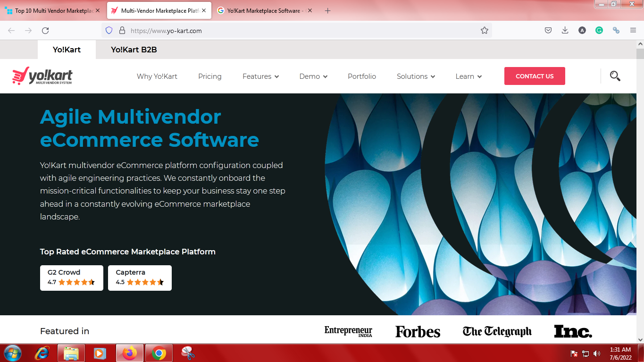Viewport: 644px width, 362px height.
Task: Open the site search magnifier icon
Action: [x=615, y=76]
